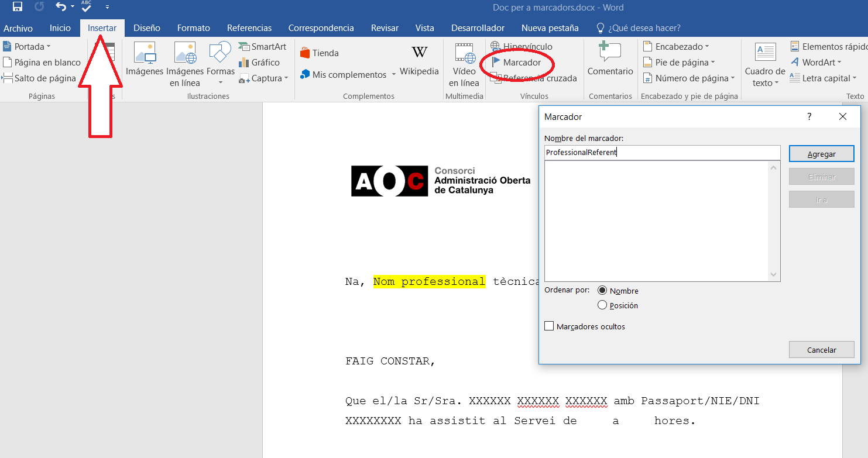Expand the Encabezado dropdown
The image size is (868, 458).
click(x=676, y=47)
